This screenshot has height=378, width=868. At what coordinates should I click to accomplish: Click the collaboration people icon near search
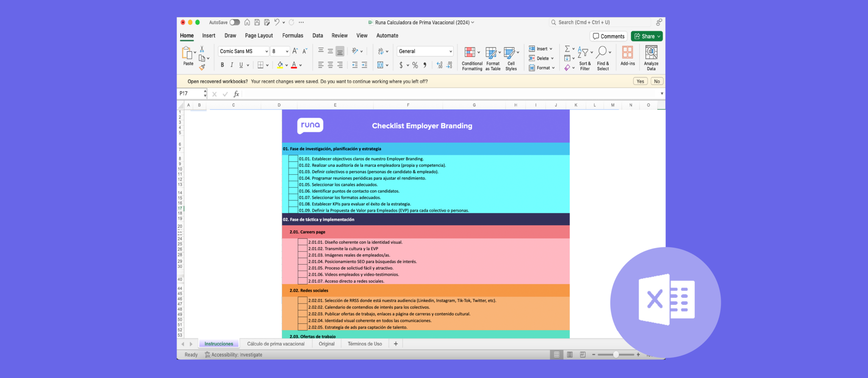click(659, 22)
